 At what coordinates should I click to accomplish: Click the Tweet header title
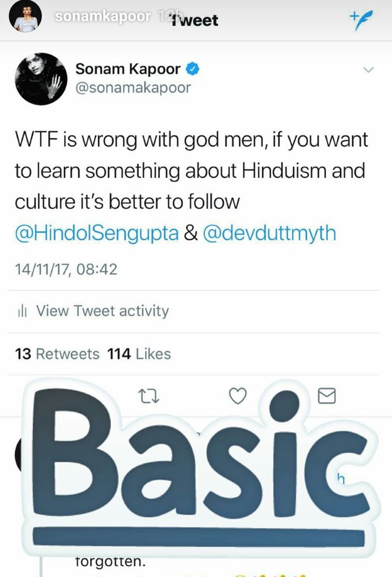point(195,20)
